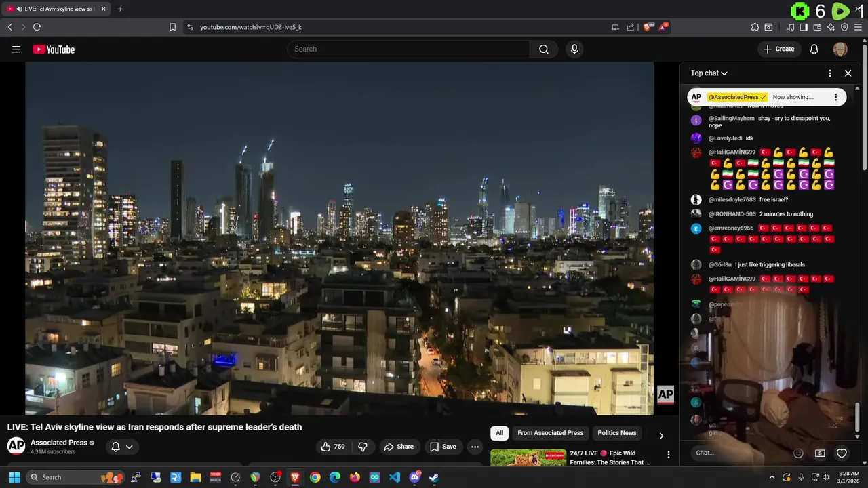Click the browser address bar URL
The height and width of the screenshot is (488, 868).
click(251, 27)
